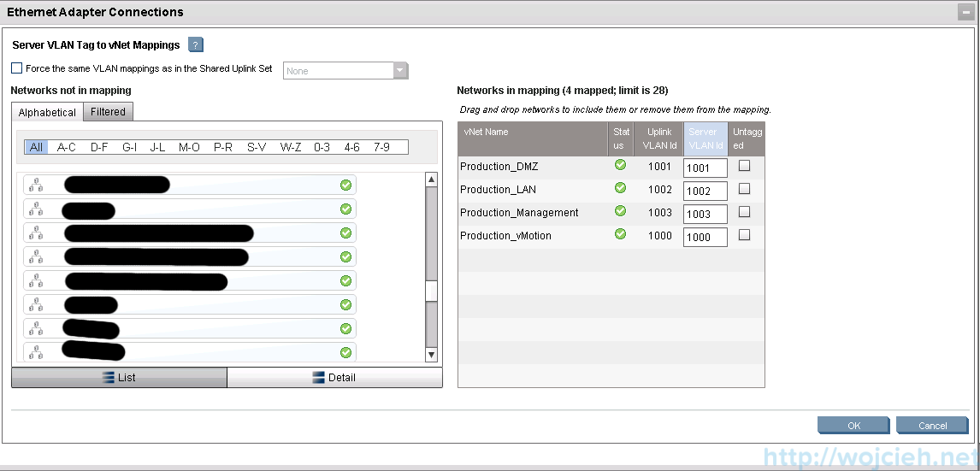Click the Production_Management green status icon

[x=621, y=212]
